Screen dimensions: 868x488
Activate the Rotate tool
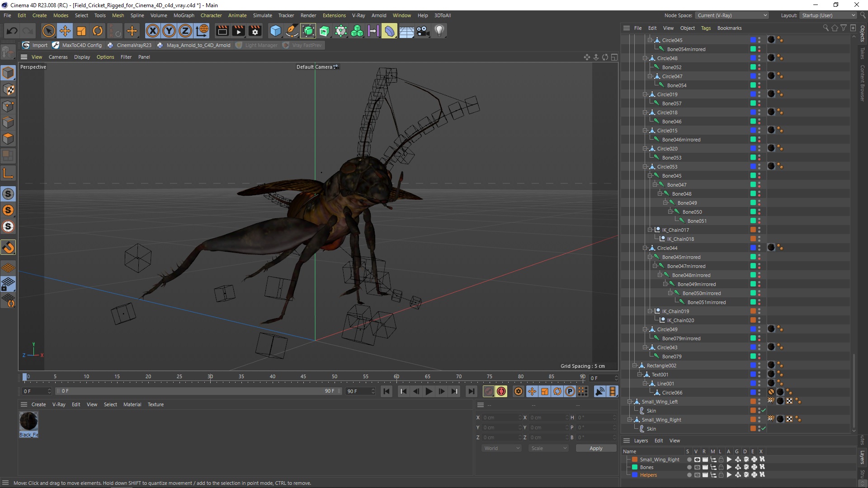[x=98, y=31]
